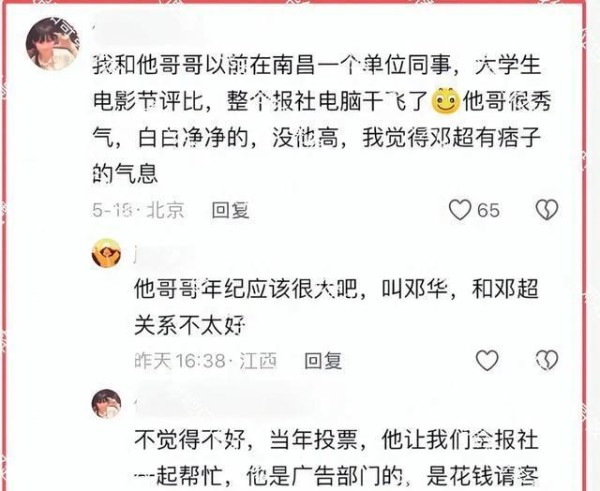Screen dimensions: 600x491
Task: Tap the reply line 关系不太好
Action: (190, 326)
